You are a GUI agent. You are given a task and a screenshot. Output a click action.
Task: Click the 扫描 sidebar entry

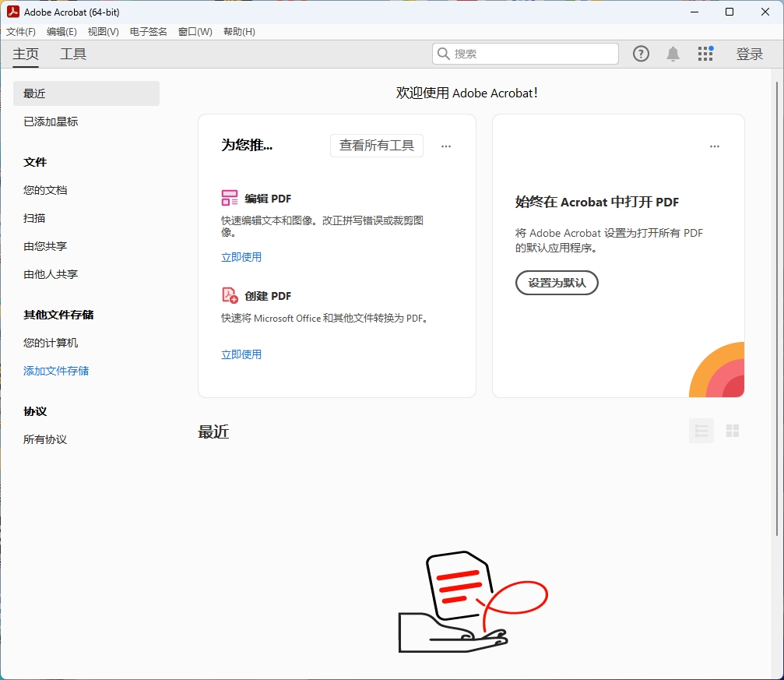click(x=33, y=218)
